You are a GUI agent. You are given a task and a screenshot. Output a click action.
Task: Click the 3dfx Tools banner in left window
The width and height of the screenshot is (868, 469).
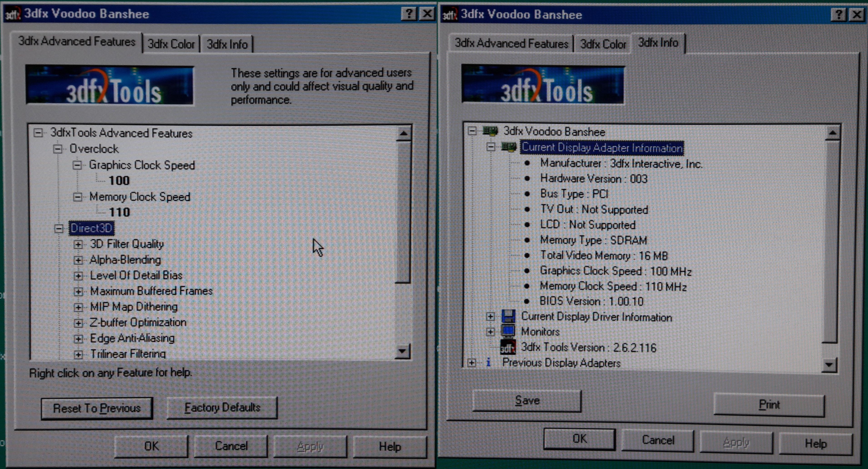point(110,85)
